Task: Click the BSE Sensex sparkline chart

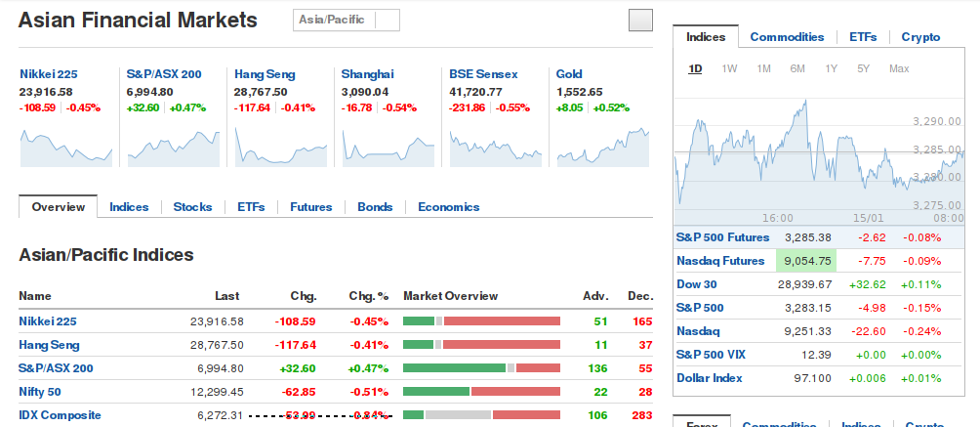Action: tap(496, 148)
